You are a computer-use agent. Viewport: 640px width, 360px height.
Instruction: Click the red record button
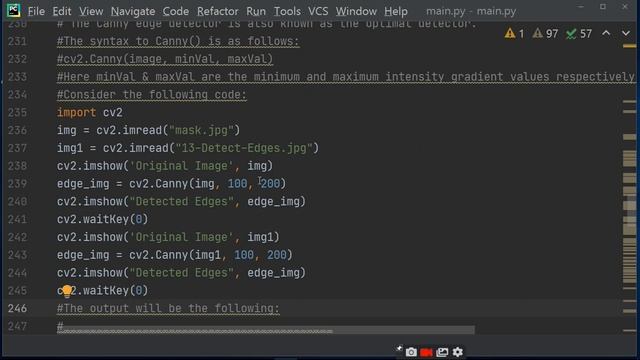coord(426,352)
